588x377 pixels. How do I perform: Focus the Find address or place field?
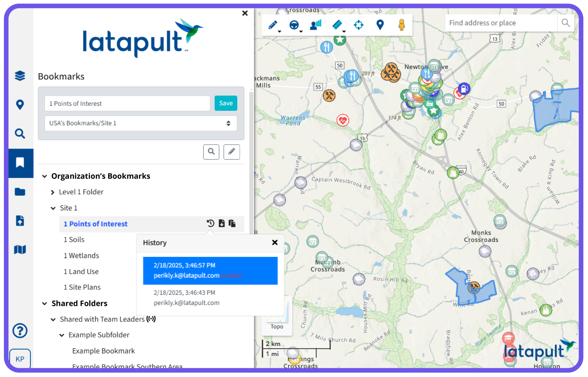[501, 23]
